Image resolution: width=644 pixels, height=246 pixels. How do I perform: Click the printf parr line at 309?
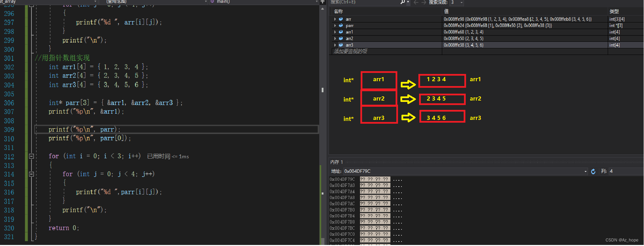pyautogui.click(x=85, y=130)
